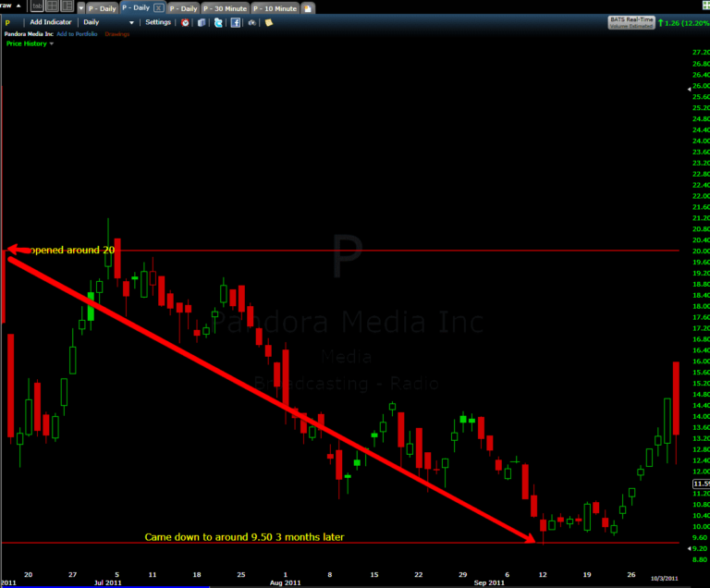Click Add to Portfolio link
This screenshot has width=710, height=588.
tap(77, 34)
